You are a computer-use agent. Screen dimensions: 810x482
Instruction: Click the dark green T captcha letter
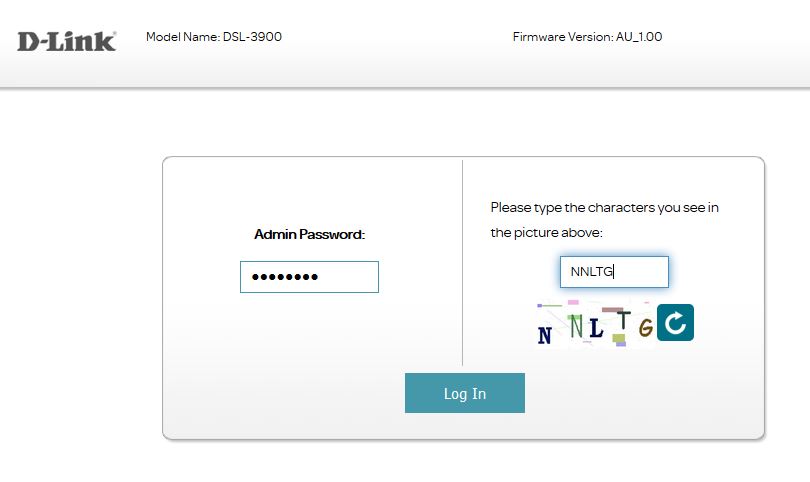(x=624, y=320)
